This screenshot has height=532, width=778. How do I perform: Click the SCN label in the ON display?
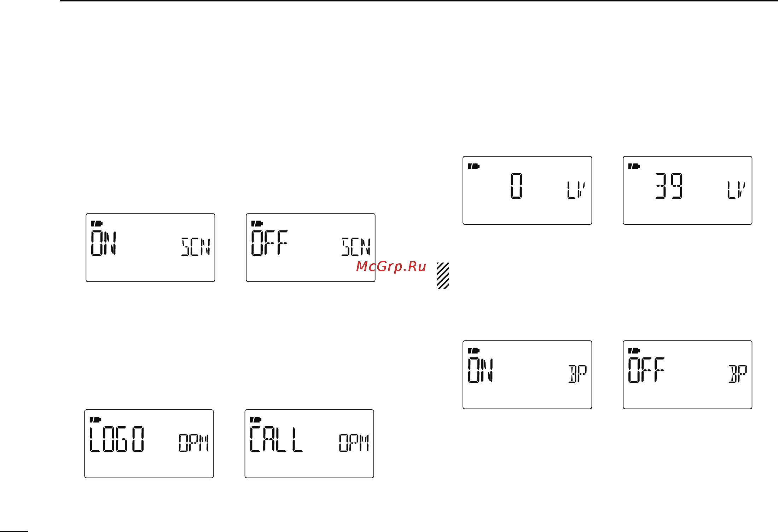pos(196,247)
